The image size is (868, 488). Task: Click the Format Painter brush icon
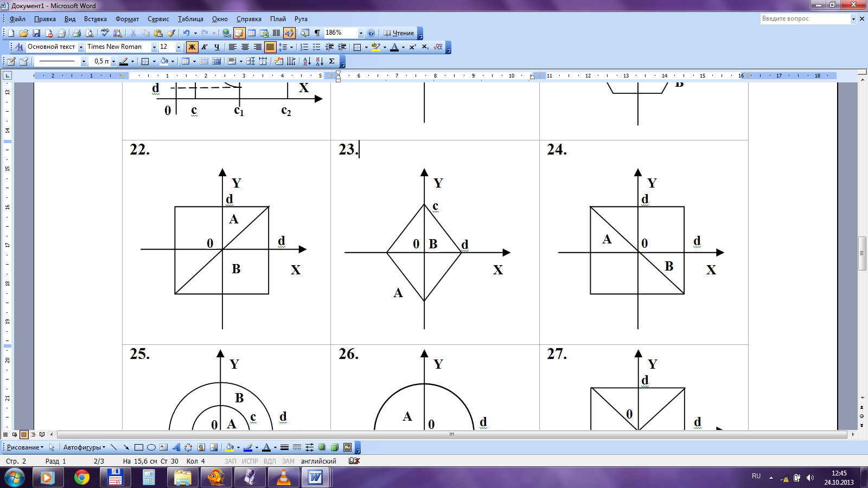click(x=171, y=33)
